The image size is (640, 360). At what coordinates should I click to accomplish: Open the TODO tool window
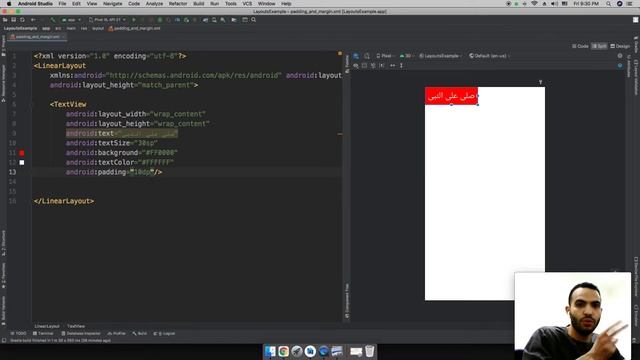click(18, 333)
